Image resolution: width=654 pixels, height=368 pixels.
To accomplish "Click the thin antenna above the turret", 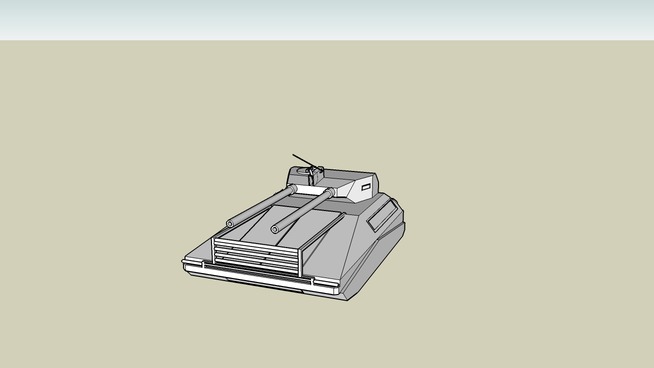I will pyautogui.click(x=301, y=160).
